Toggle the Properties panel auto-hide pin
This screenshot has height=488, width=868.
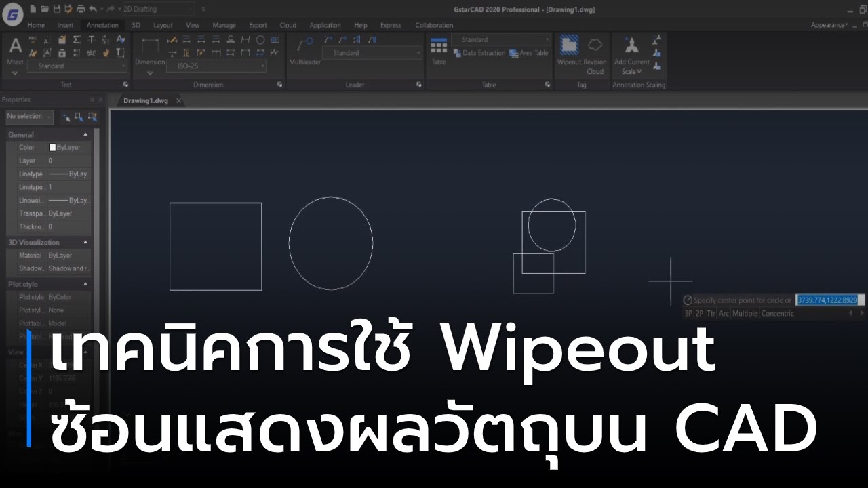(x=92, y=100)
